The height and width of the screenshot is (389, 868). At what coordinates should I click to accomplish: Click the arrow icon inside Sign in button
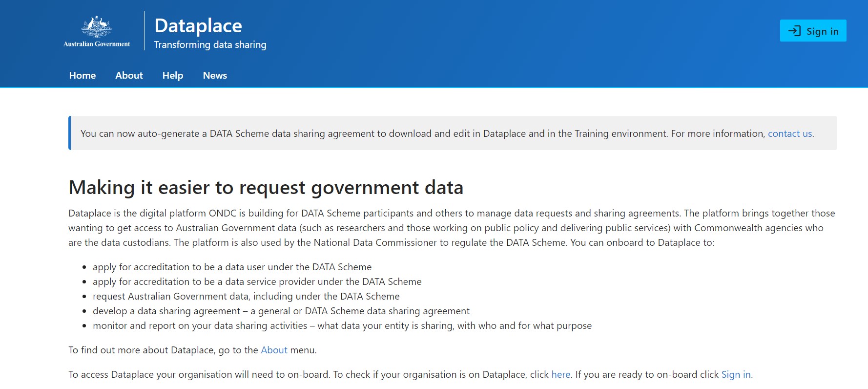click(794, 31)
